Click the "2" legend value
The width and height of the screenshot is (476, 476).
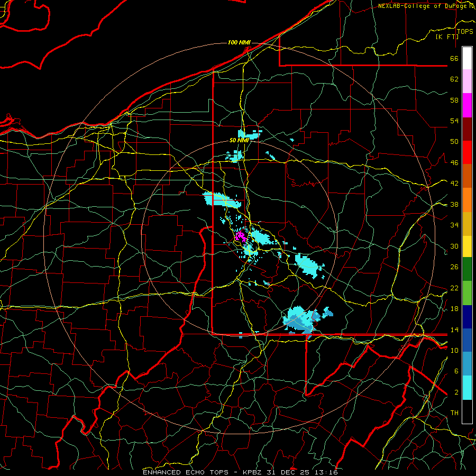(x=456, y=392)
